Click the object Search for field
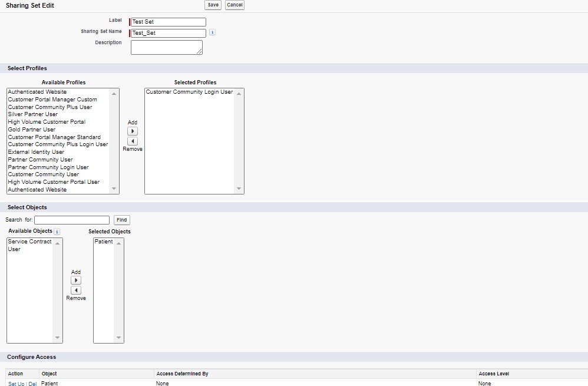This screenshot has height=386, width=588. [x=72, y=220]
